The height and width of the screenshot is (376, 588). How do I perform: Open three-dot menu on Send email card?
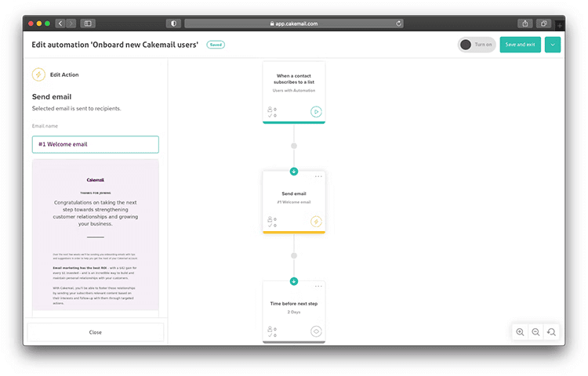(318, 176)
